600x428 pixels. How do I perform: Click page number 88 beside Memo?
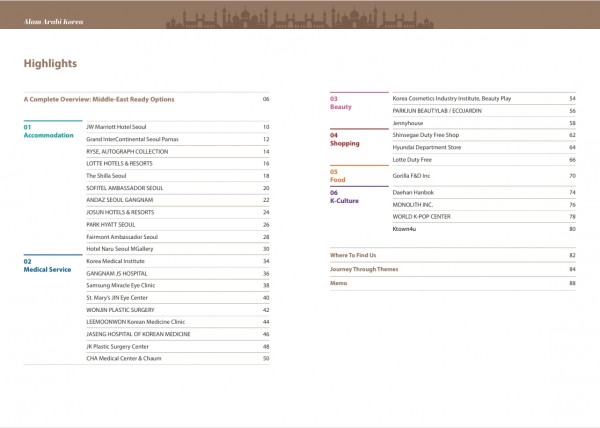572,283
